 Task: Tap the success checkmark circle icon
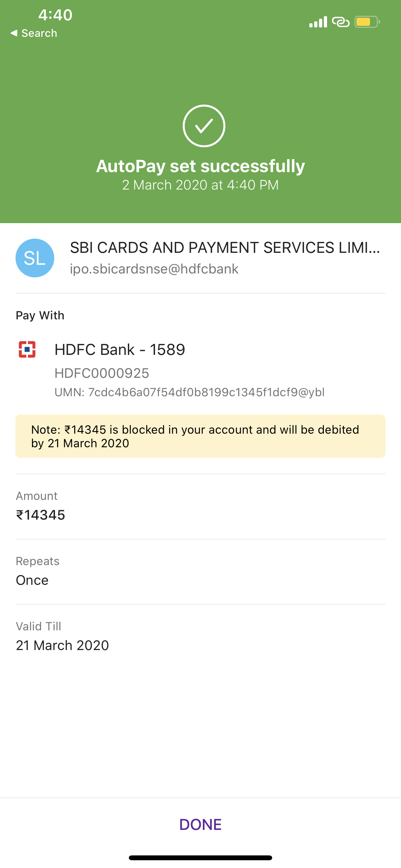tap(204, 126)
